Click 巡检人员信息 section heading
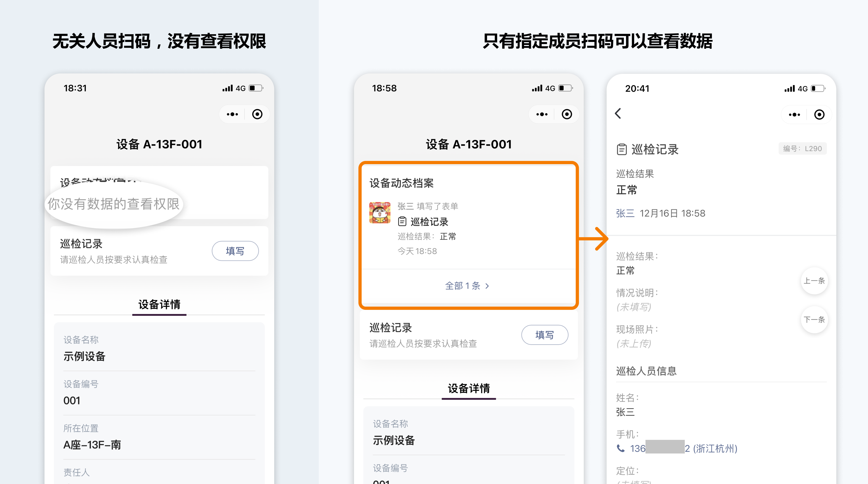This screenshot has width=868, height=484. coord(646,371)
